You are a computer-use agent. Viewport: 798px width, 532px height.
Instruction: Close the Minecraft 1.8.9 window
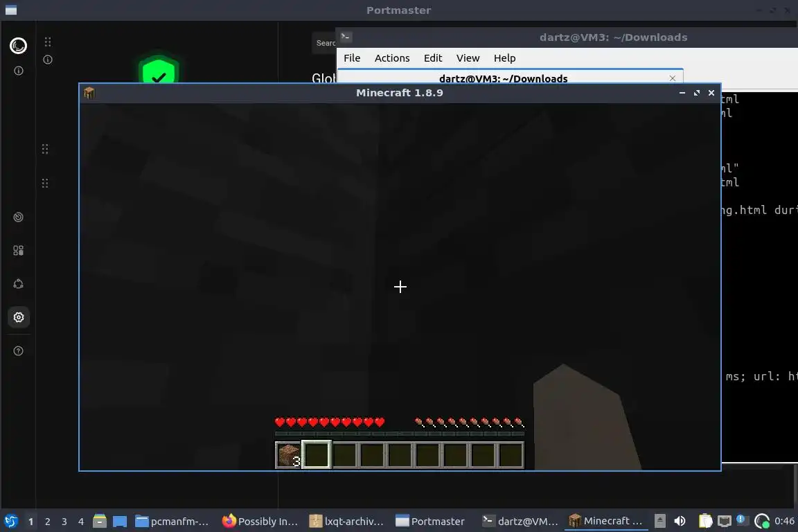tap(711, 93)
